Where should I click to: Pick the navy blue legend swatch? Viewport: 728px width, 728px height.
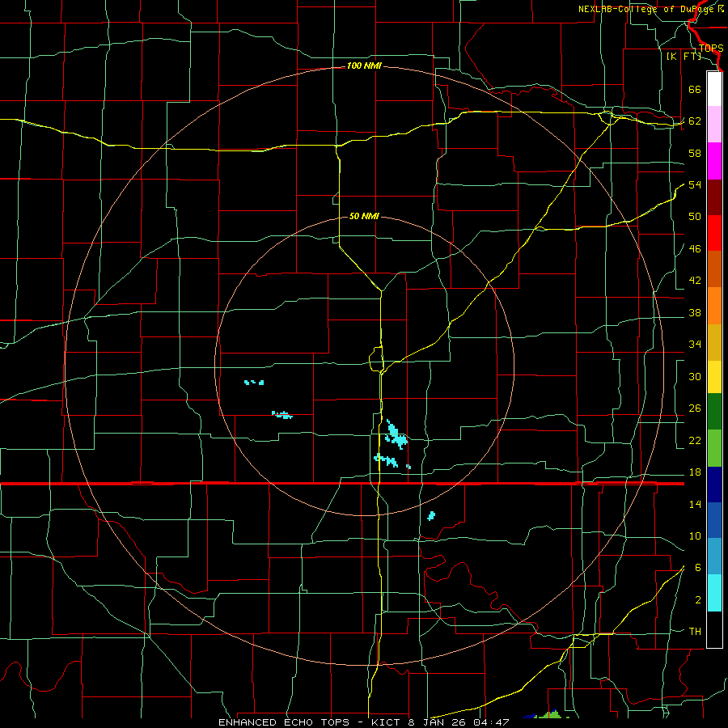click(x=714, y=485)
